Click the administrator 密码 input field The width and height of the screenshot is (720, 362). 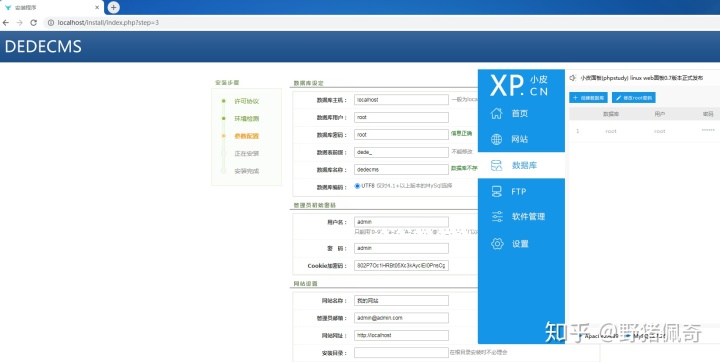point(401,248)
